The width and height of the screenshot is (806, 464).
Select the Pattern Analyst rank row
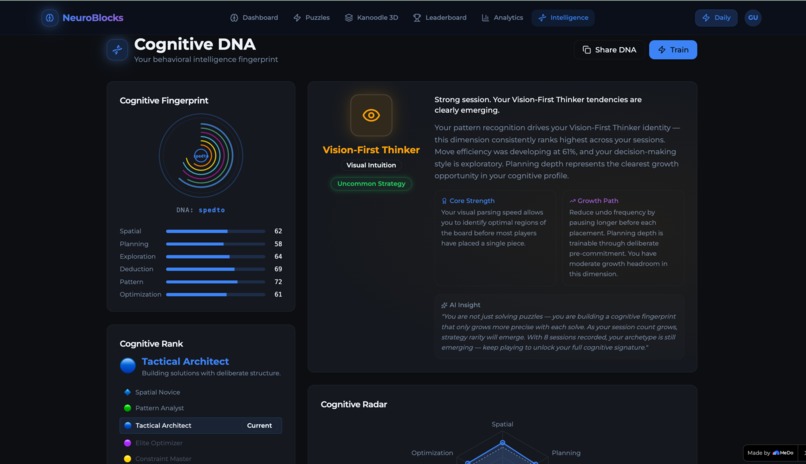pos(201,408)
